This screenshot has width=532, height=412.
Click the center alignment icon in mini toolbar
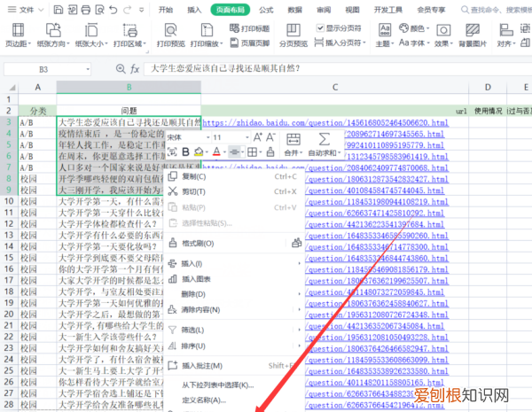coord(234,152)
